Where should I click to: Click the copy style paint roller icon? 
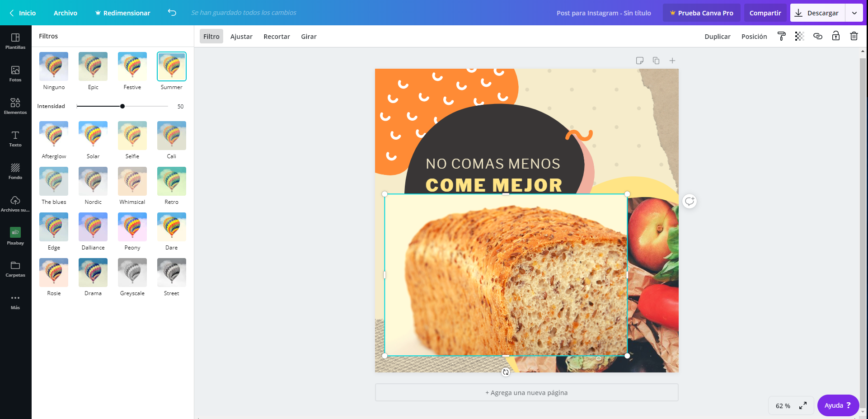coord(781,36)
